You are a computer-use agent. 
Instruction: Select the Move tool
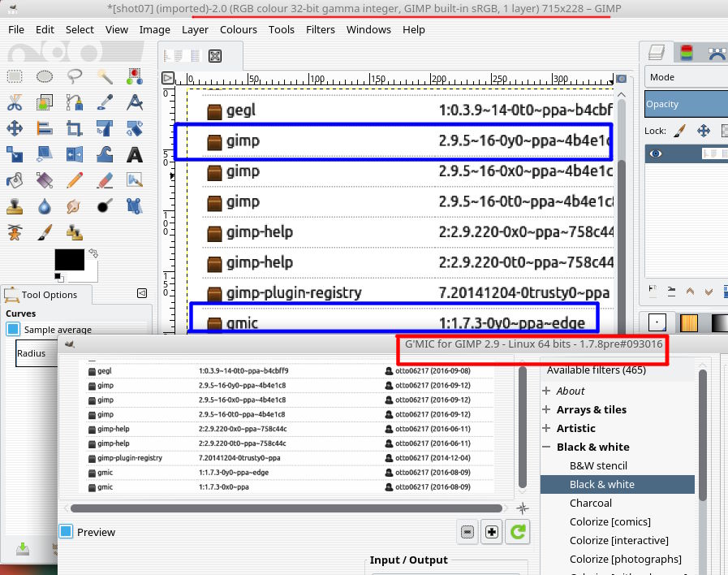[x=15, y=128]
